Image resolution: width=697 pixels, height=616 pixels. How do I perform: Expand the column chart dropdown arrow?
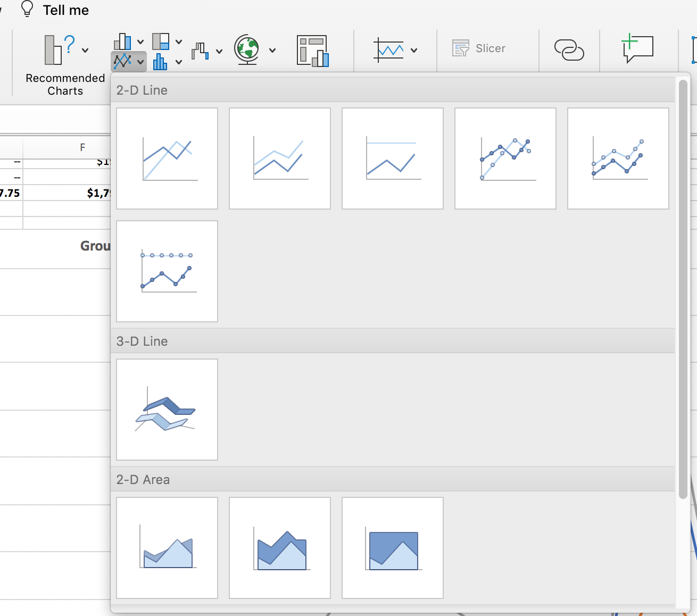click(x=140, y=41)
